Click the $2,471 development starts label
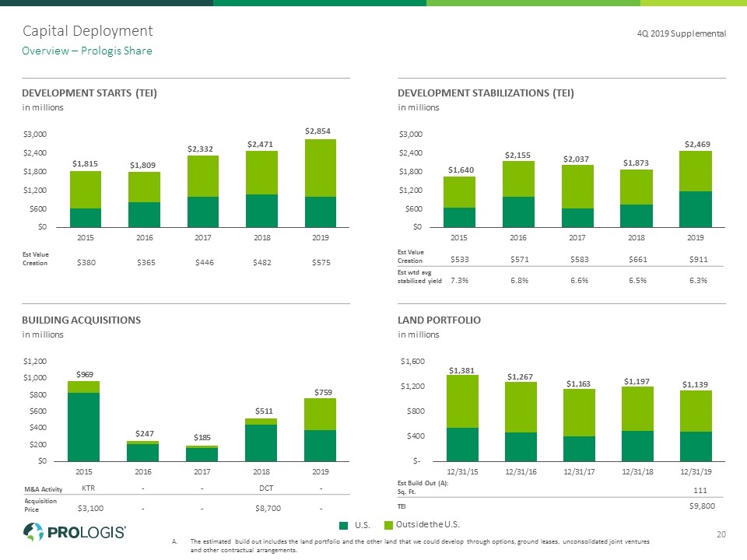This screenshot has width=747, height=560. pos(260,145)
